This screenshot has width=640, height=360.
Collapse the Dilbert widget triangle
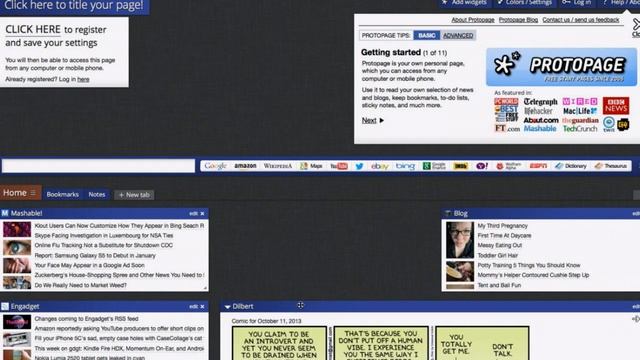pos(227,307)
